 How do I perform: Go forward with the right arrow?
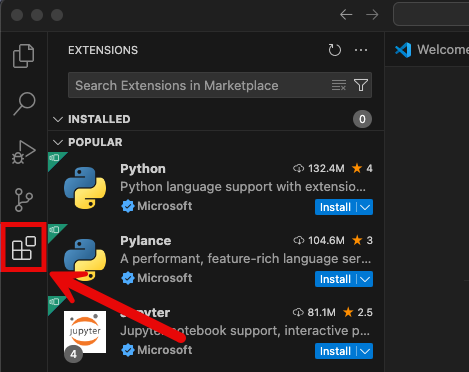point(372,15)
